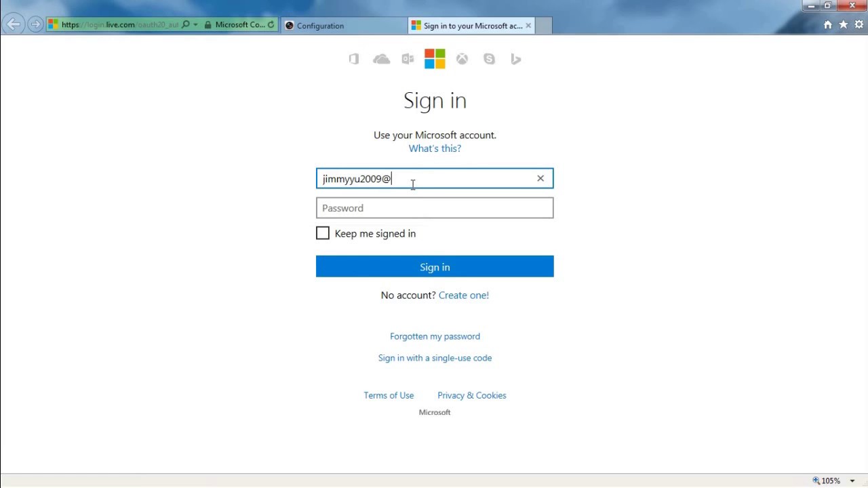The width and height of the screenshot is (868, 488).
Task: Click the Outlook icon in the services row
Action: click(408, 59)
